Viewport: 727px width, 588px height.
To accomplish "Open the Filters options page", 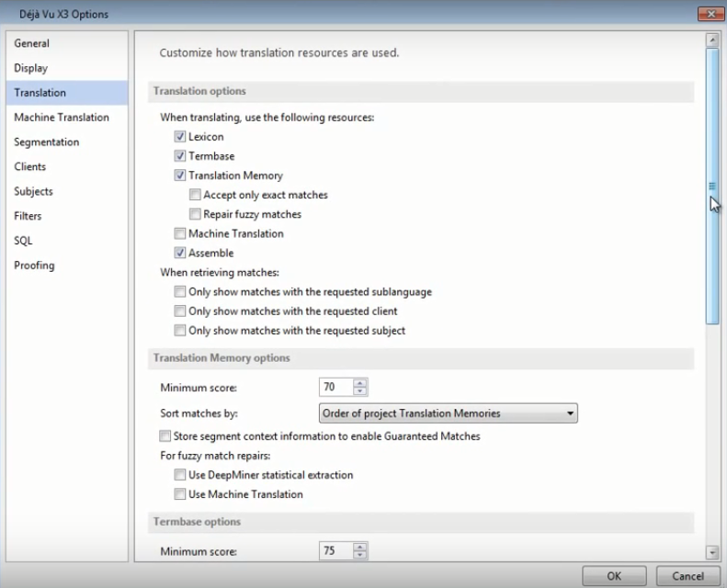I will (x=67, y=216).
